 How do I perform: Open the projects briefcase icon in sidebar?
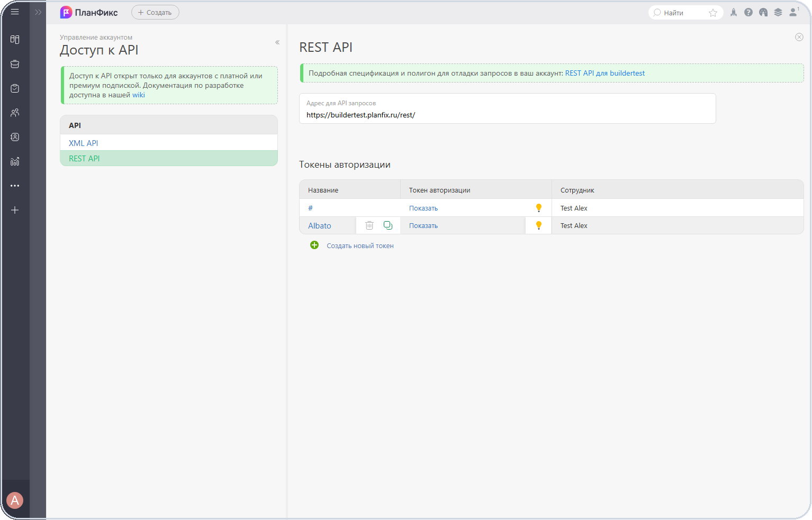tap(15, 64)
